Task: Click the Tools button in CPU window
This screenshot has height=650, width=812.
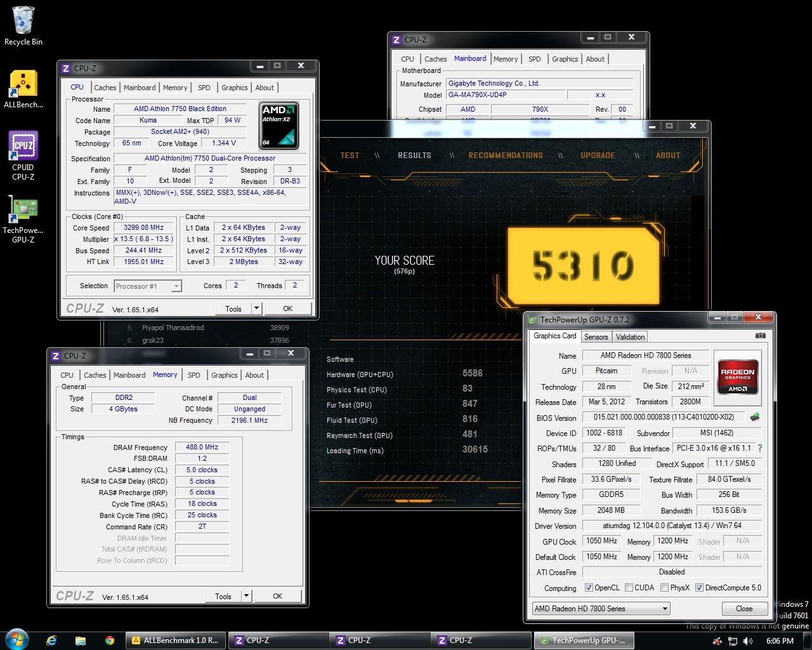Action: (233, 308)
